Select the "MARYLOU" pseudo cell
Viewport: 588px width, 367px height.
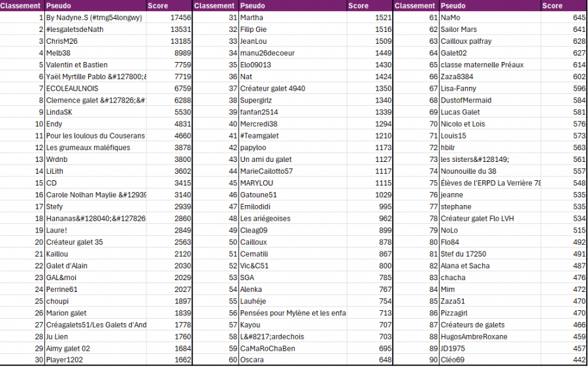coord(256,183)
